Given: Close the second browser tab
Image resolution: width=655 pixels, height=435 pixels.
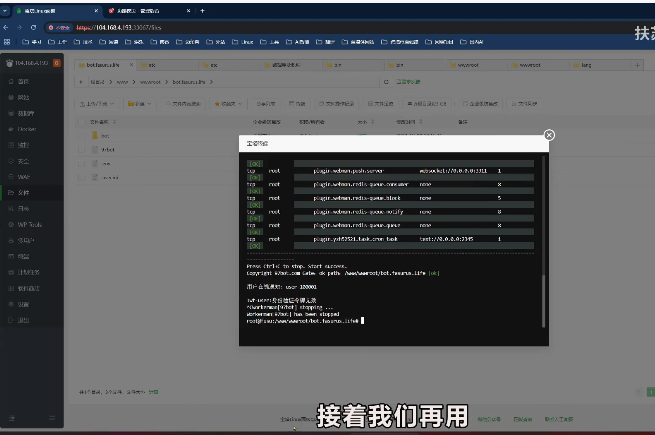Looking at the screenshot, I should pos(188,11).
